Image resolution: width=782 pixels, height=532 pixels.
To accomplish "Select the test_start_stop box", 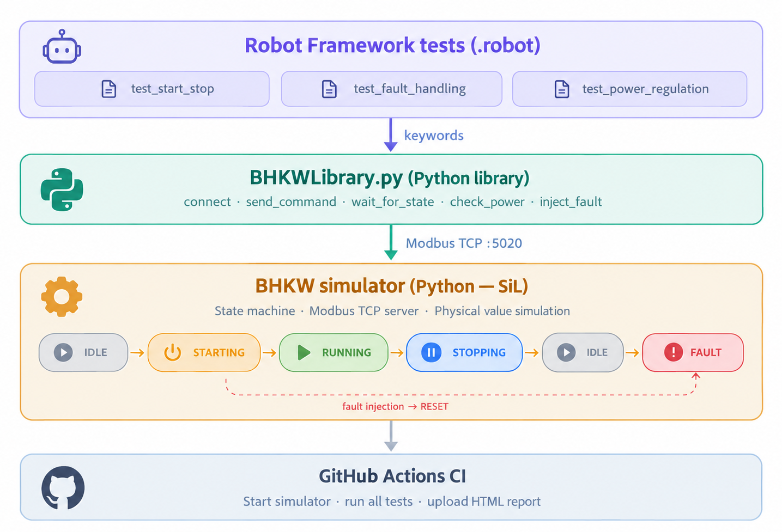I will (152, 89).
